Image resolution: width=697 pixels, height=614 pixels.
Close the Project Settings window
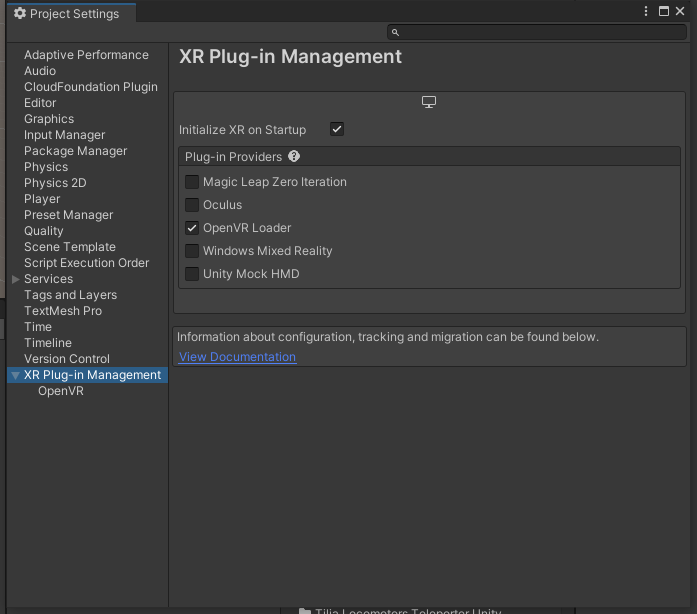680,12
